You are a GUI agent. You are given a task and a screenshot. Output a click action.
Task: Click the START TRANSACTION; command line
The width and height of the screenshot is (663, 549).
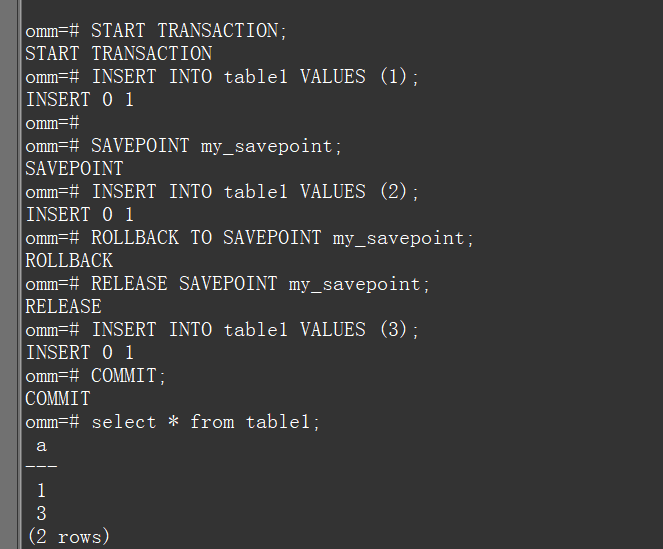point(156,31)
